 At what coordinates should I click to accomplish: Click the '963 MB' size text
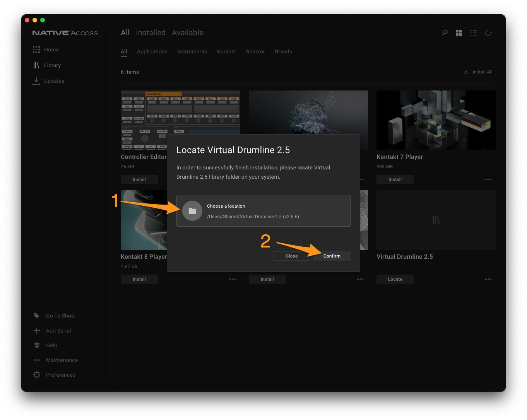coord(385,167)
